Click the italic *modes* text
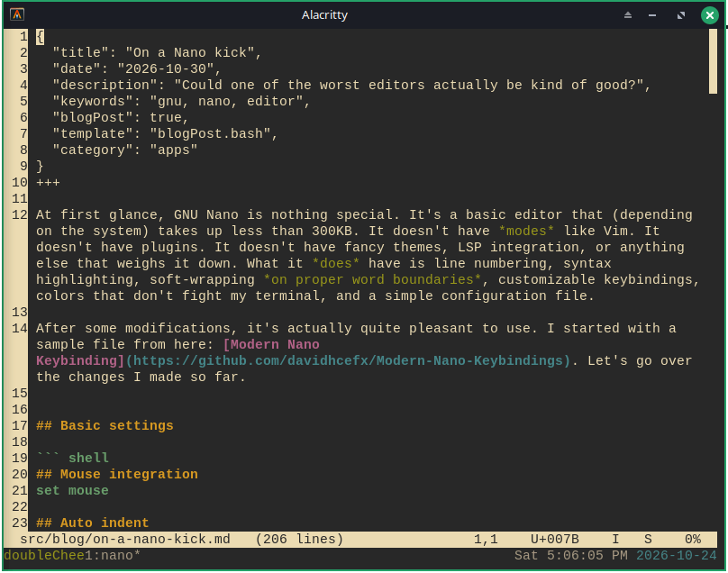The width and height of the screenshot is (728, 573). coord(526,232)
